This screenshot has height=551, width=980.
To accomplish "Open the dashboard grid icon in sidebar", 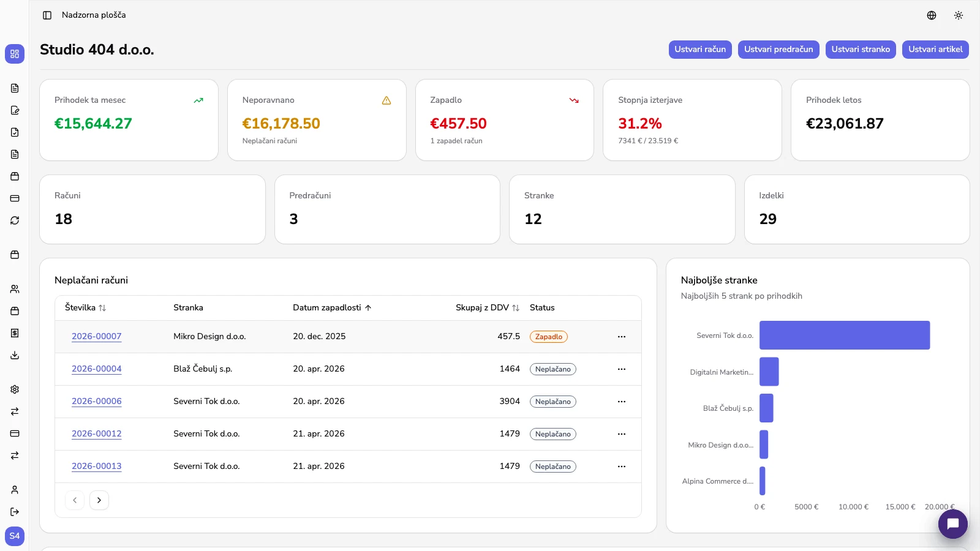I will 15,54.
